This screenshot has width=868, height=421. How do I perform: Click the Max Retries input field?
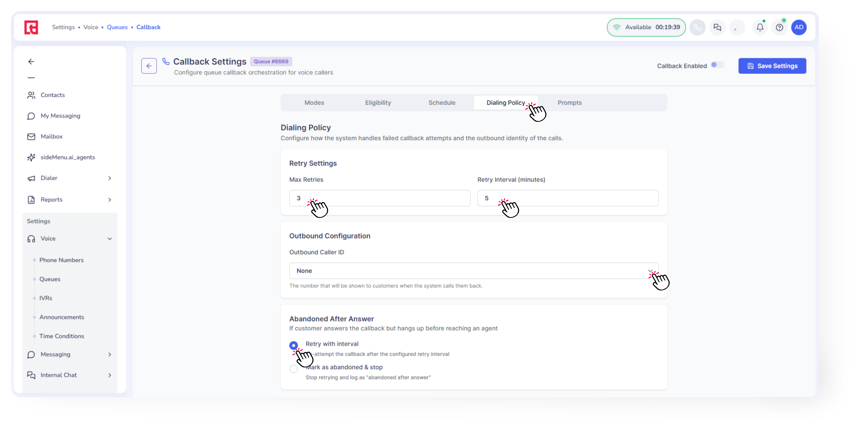click(379, 198)
